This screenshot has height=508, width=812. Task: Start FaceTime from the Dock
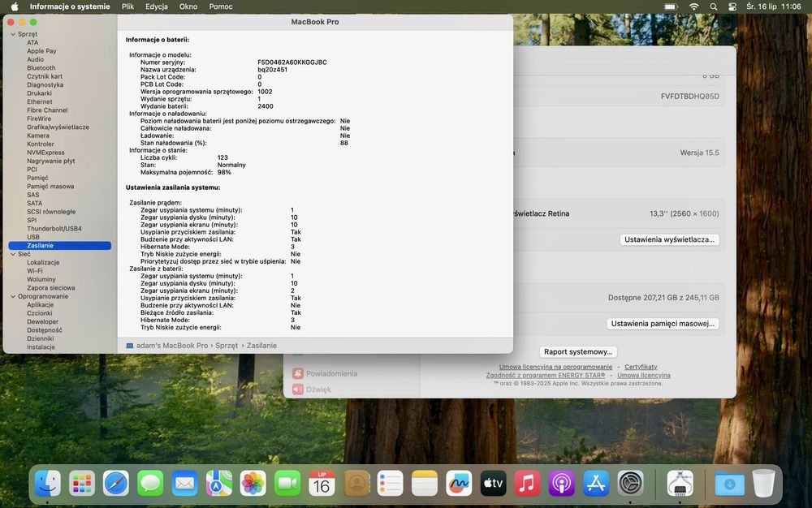coord(287,484)
